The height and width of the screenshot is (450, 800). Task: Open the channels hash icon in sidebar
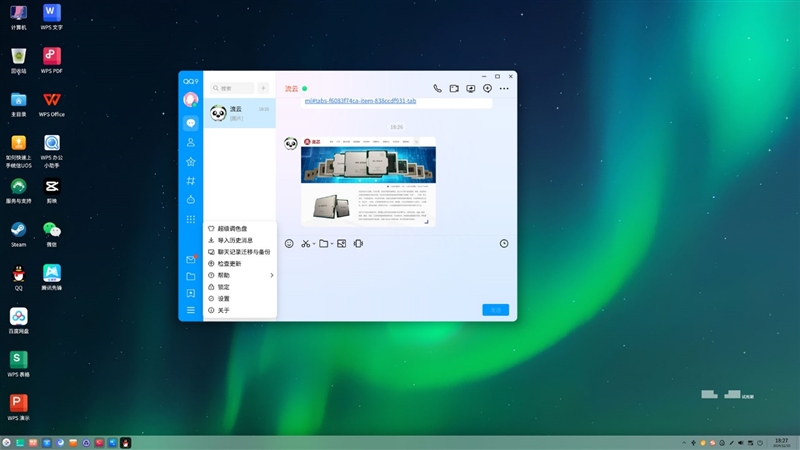click(190, 180)
